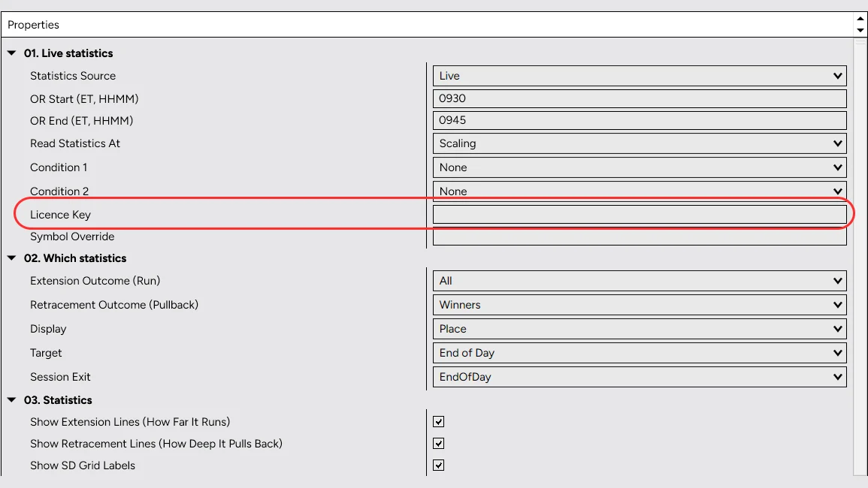The width and height of the screenshot is (868, 488).
Task: Click the Retracement Outcome (Pullback) label
Action: pos(114,305)
